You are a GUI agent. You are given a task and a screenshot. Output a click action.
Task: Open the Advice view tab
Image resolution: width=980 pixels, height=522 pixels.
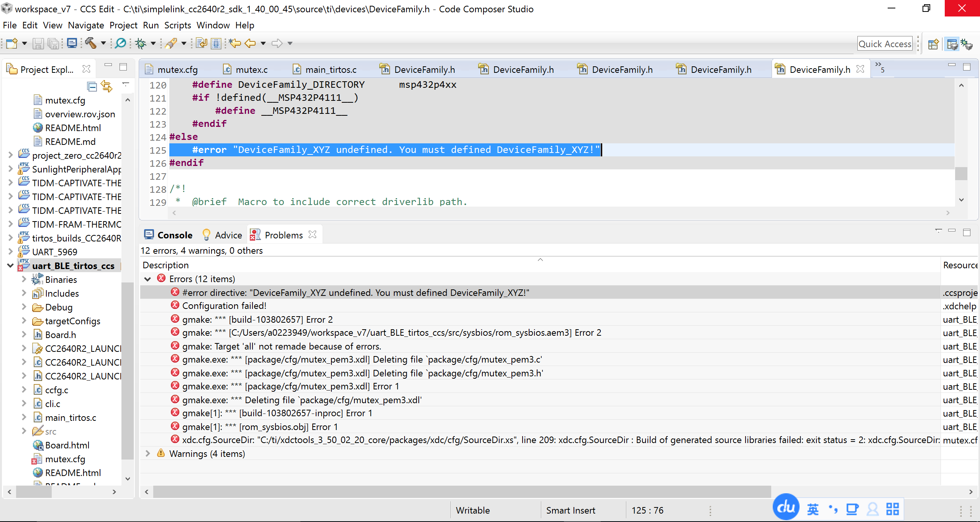pos(222,235)
